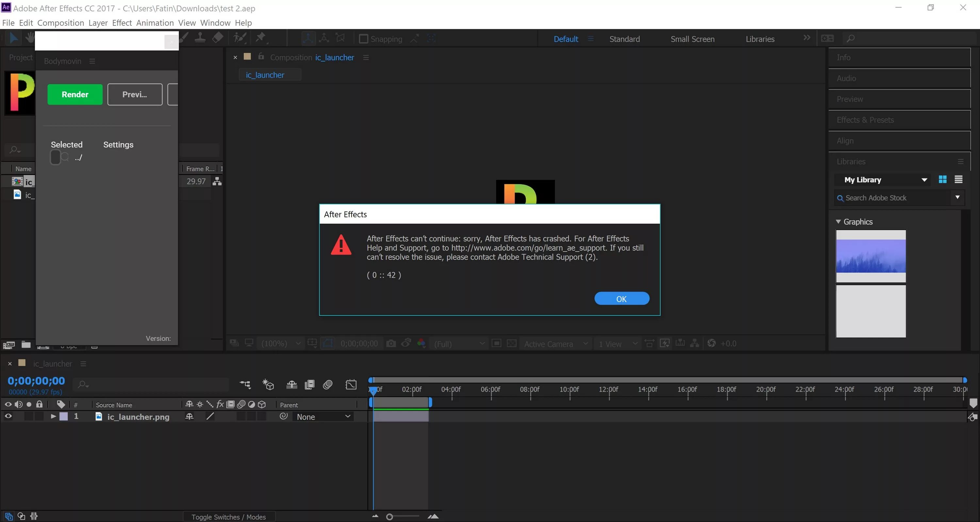Toggle Selected checkbox in Bodymovin panel
The width and height of the screenshot is (980, 522).
point(55,157)
